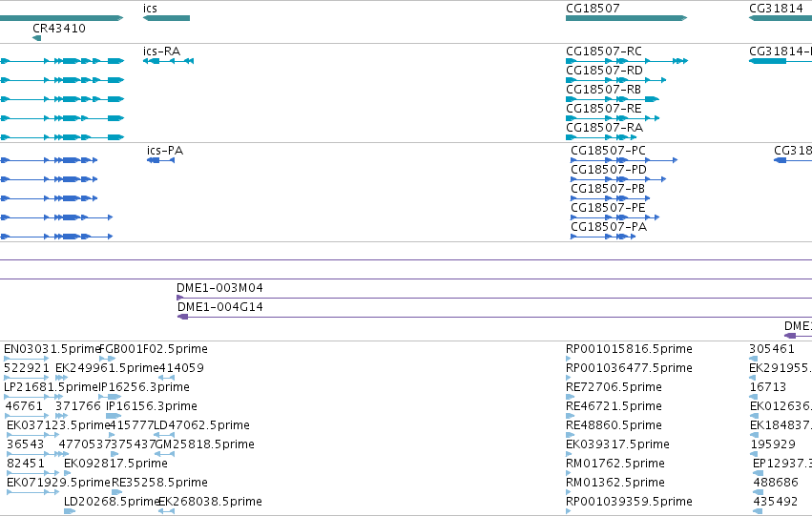The image size is (812, 516).
Task: Select EST EK092817.5prime
Action: 115,464
